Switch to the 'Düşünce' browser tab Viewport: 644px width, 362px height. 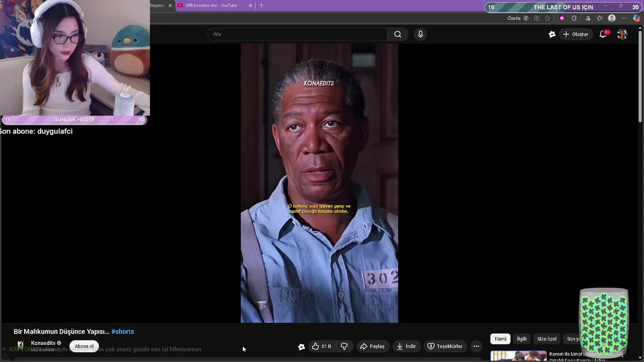(157, 6)
